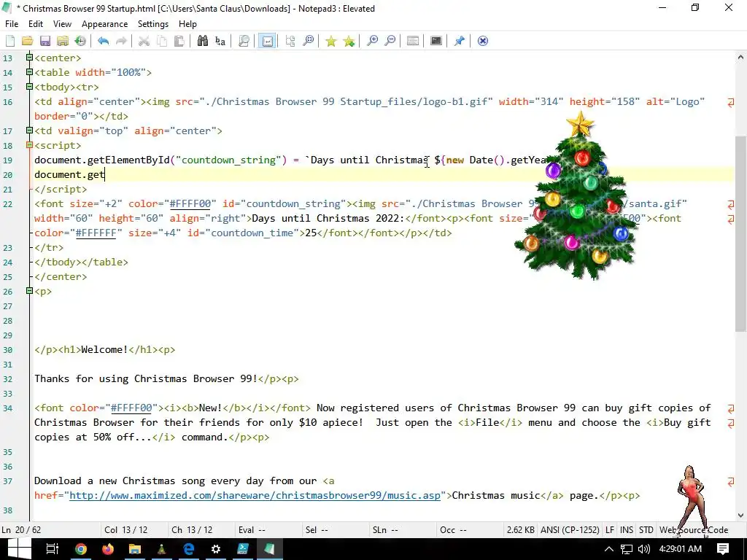Open the volume control in system tray
The image size is (747, 560).
click(644, 549)
